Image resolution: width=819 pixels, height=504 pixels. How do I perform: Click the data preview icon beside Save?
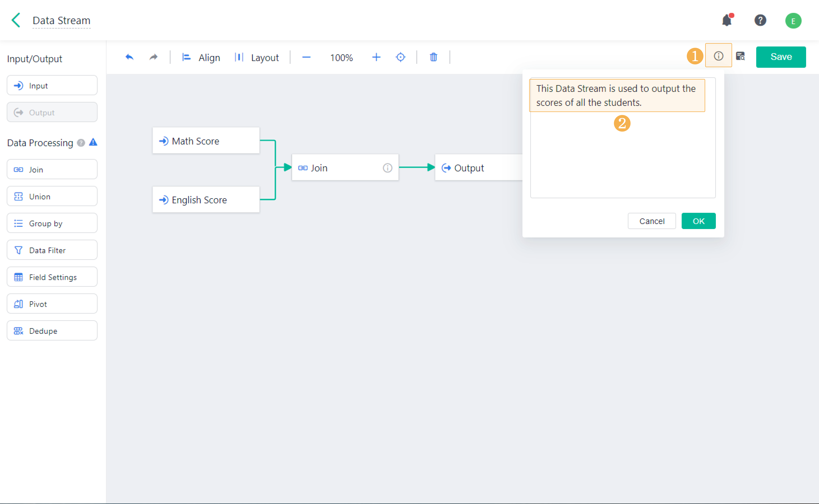point(740,56)
